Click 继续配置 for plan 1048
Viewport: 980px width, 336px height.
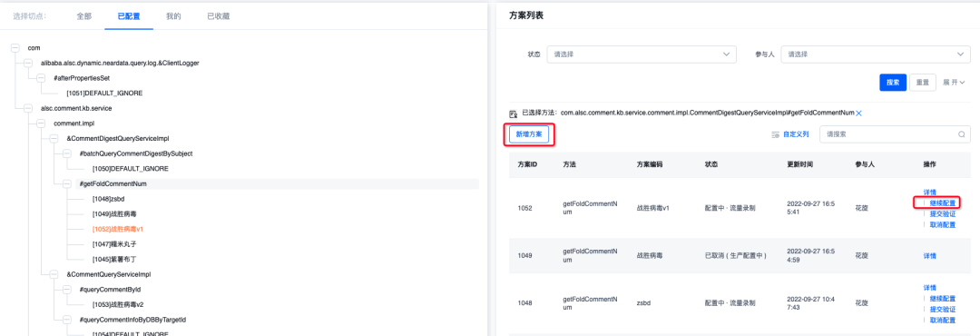[942, 299]
